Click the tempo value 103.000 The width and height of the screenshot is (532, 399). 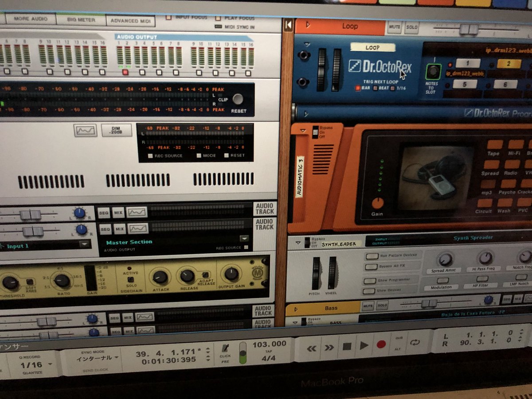click(x=270, y=344)
